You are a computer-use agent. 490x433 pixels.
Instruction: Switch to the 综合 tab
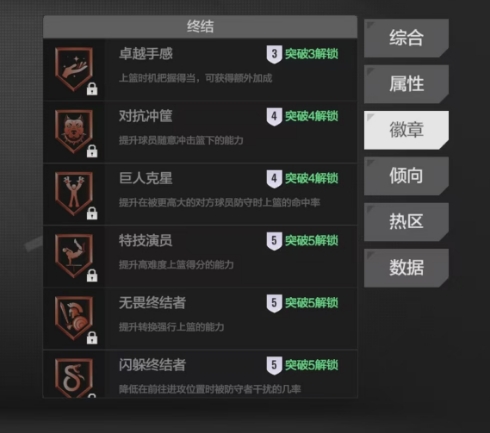(x=406, y=38)
